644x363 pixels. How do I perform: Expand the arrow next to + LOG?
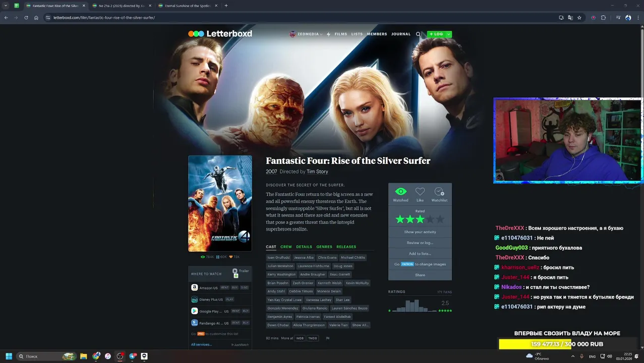pyautogui.click(x=448, y=34)
